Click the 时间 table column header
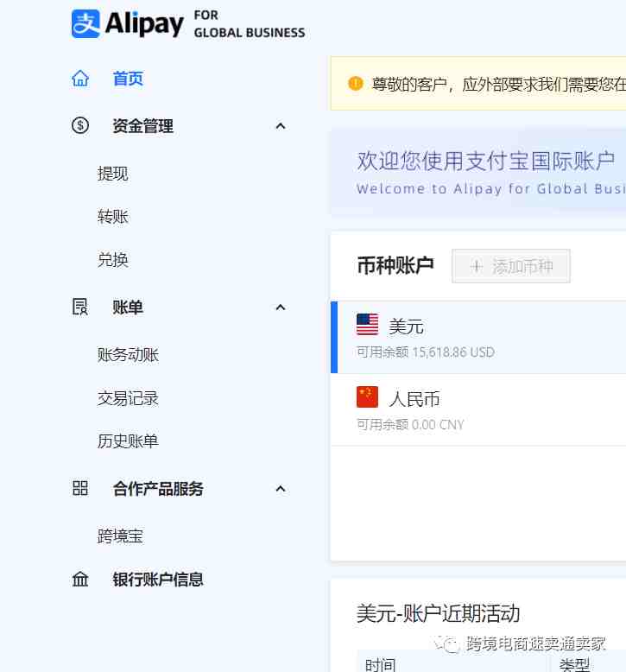Viewport: 626px width, 672px height. (381, 665)
